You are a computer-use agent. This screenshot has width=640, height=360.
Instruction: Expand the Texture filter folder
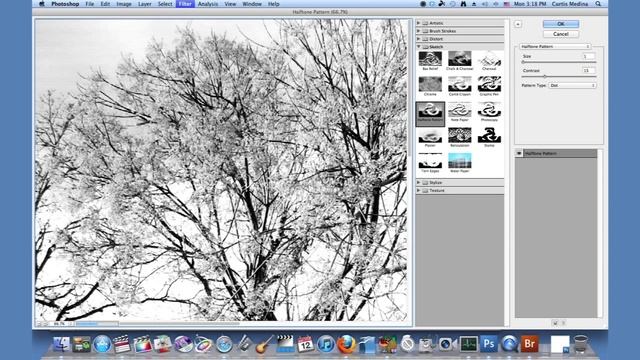tap(418, 191)
